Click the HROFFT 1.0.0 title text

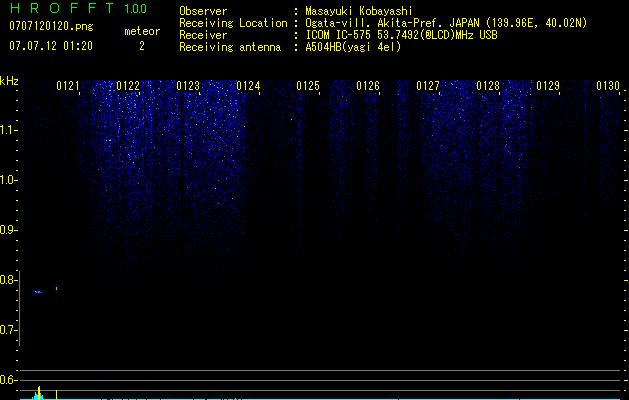click(x=78, y=8)
